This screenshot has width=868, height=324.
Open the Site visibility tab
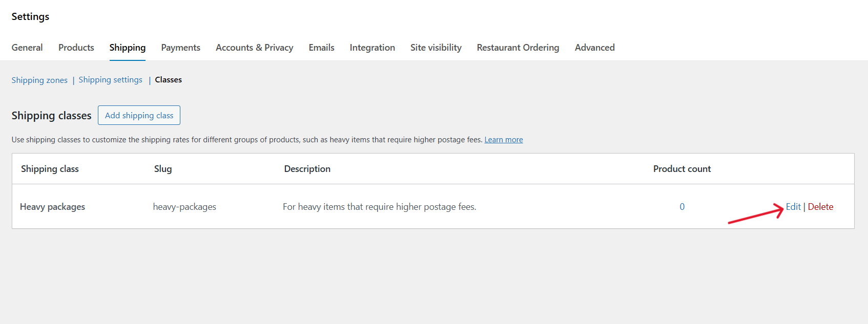click(x=436, y=48)
